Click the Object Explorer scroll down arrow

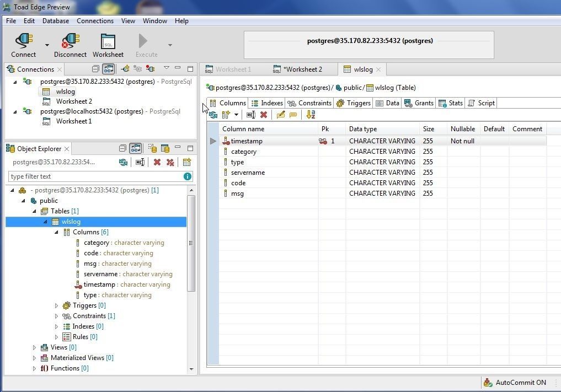(191, 369)
